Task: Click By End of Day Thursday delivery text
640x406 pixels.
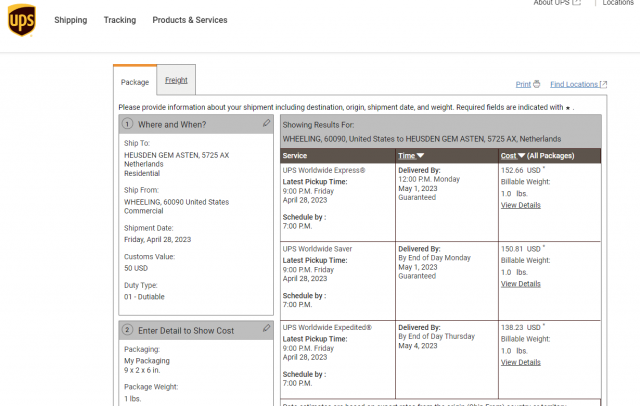Action: (x=437, y=336)
